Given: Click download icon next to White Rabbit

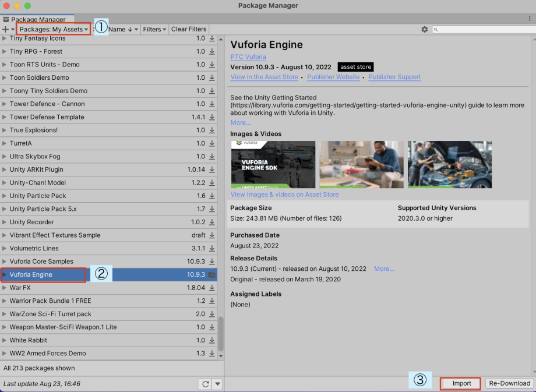Looking at the screenshot, I should pos(211,340).
